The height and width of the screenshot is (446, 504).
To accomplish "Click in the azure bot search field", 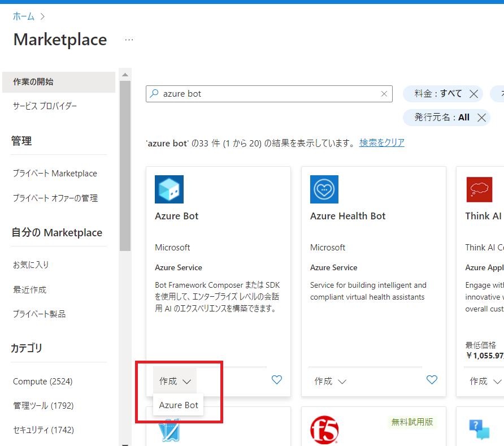I will click(268, 94).
